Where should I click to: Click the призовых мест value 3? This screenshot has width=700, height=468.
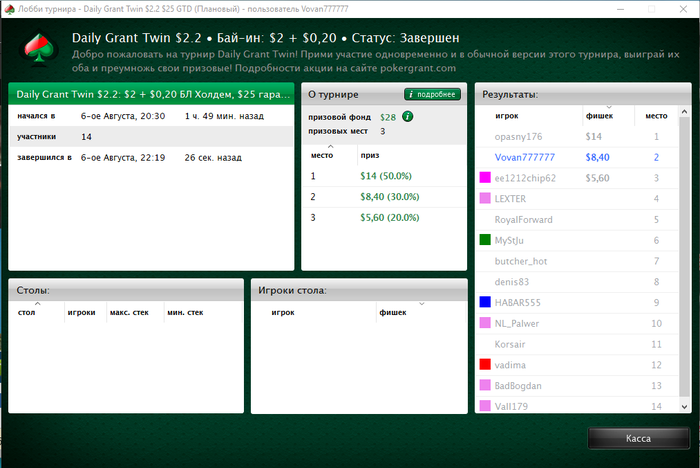coord(383,131)
